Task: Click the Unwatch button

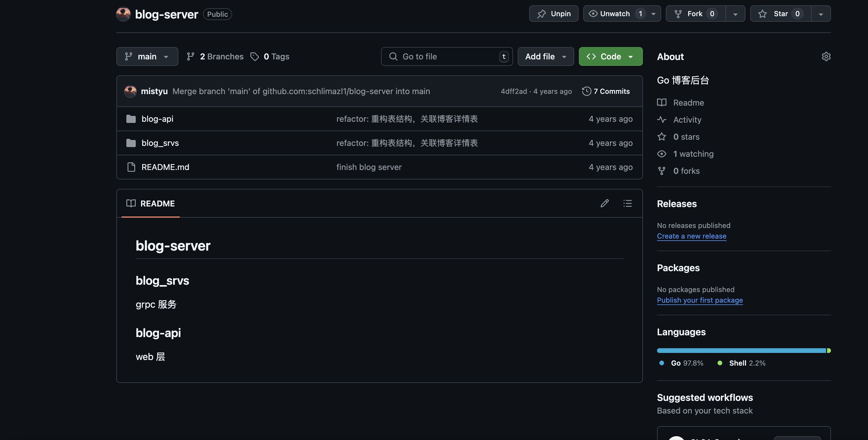Action: [x=615, y=14]
